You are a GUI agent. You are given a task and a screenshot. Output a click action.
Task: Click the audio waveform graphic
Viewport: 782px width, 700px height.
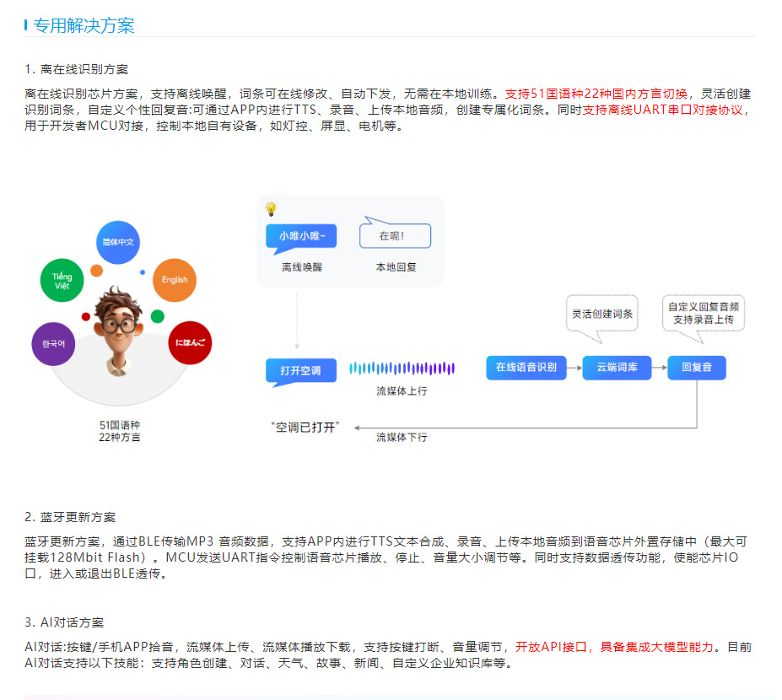click(402, 368)
